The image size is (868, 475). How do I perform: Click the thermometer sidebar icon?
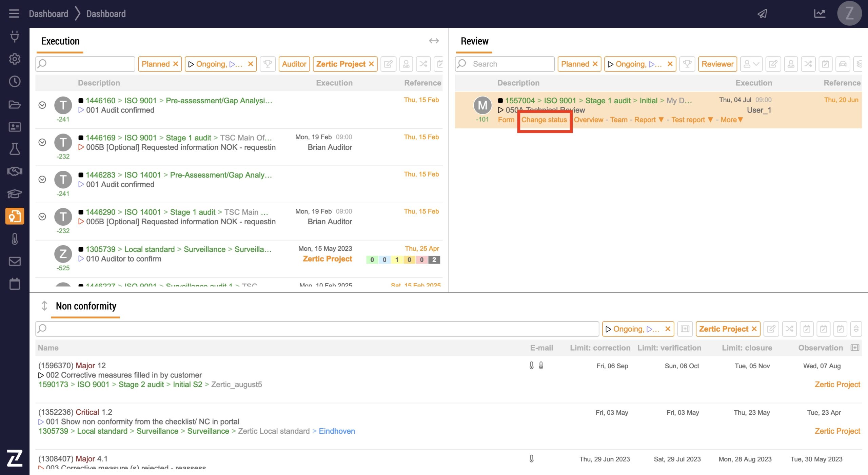pos(15,239)
